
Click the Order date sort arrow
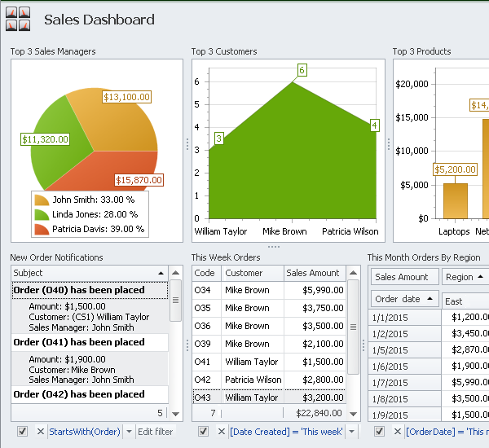coord(429,299)
